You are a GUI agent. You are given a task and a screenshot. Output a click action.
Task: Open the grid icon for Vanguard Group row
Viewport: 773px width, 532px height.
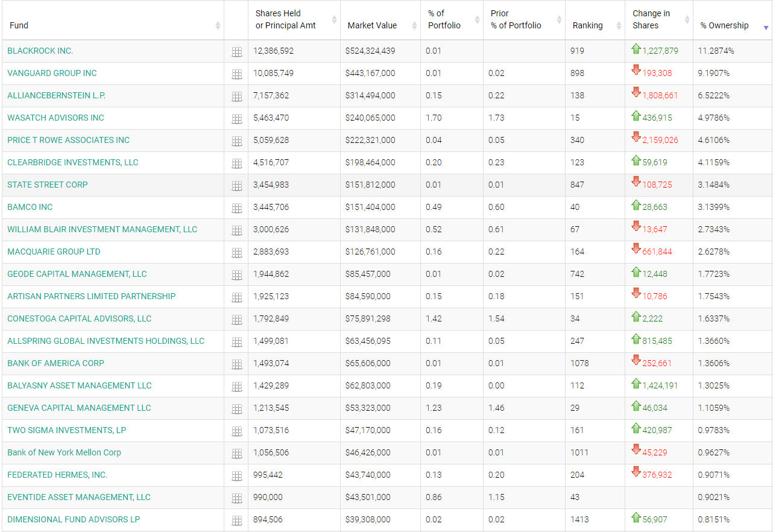pos(236,74)
